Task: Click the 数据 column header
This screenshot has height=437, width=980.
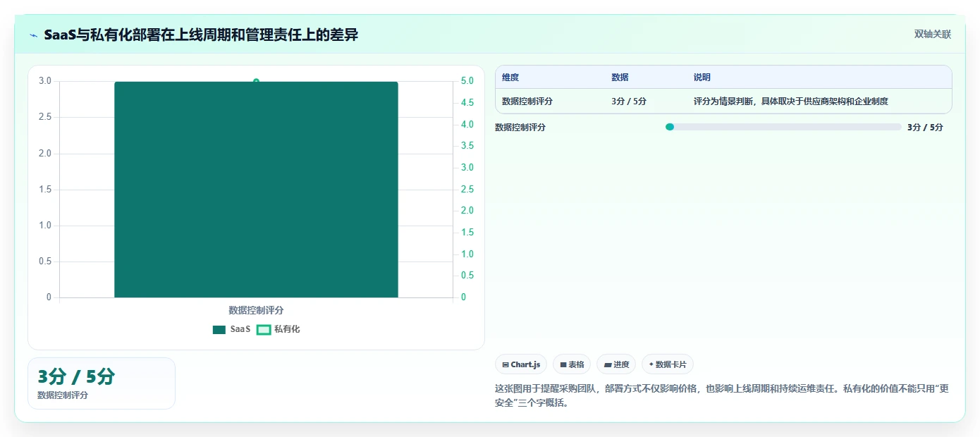Action: [x=620, y=78]
